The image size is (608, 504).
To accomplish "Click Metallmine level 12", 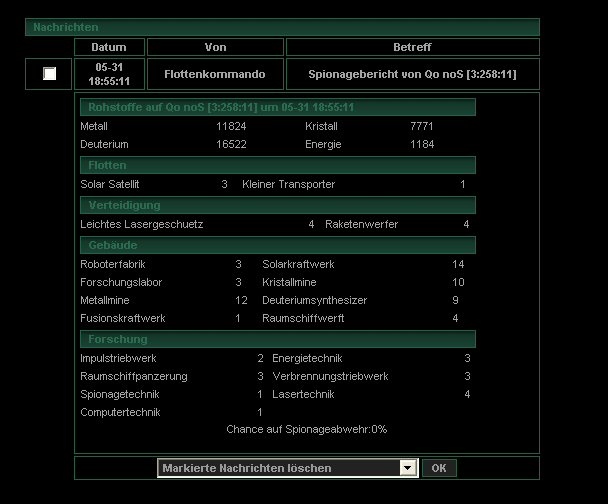I will (x=241, y=300).
